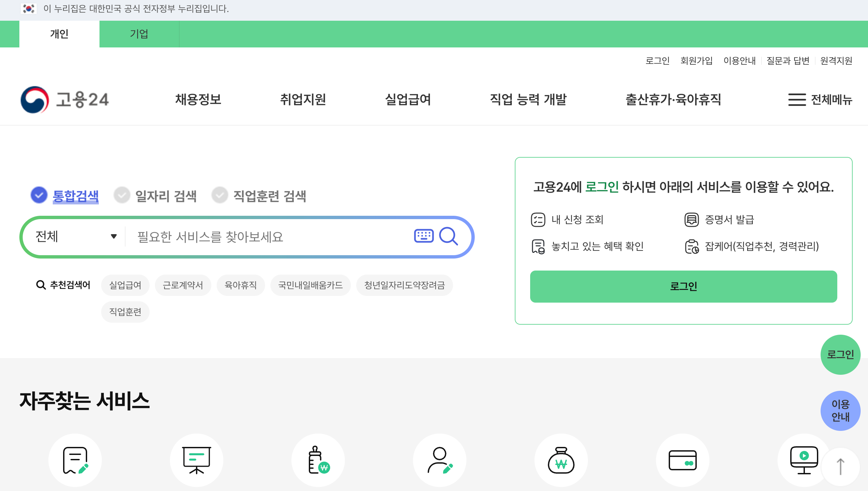Select the 일자리 검색 radio option
Viewport: 868px width, 491px height.
(122, 195)
